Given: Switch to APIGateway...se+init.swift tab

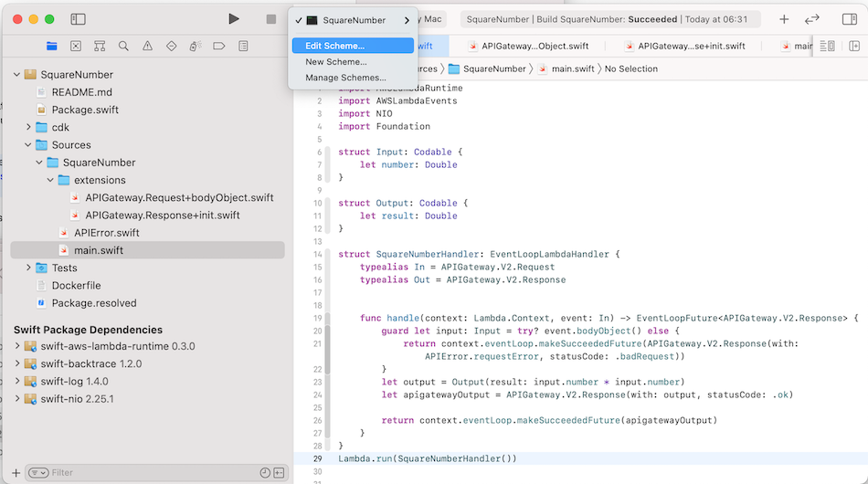Looking at the screenshot, I should 684,46.
